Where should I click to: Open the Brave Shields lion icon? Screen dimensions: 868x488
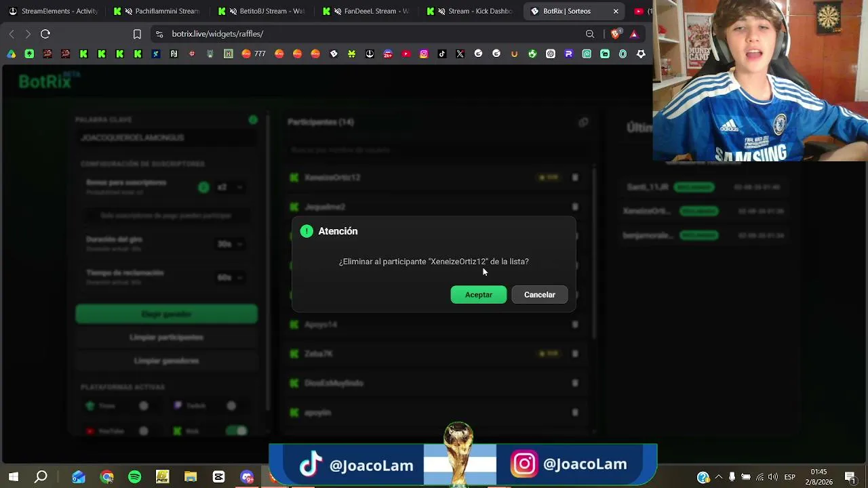tap(616, 34)
